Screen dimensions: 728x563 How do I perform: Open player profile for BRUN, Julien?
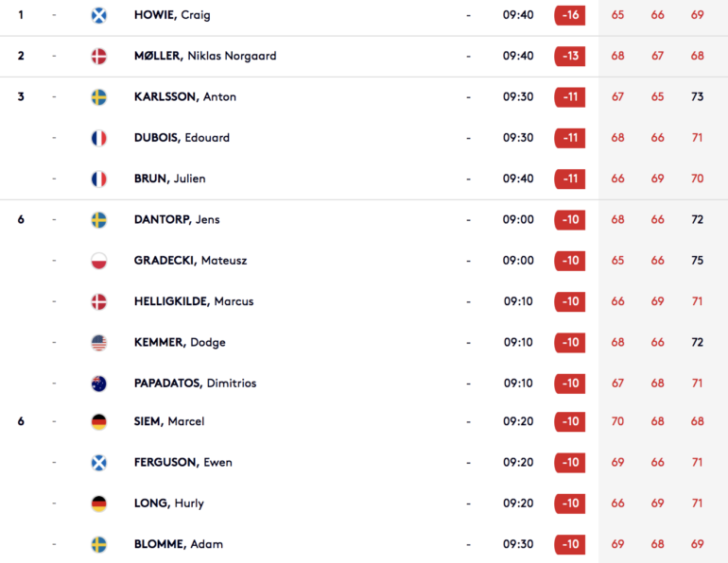point(169,179)
